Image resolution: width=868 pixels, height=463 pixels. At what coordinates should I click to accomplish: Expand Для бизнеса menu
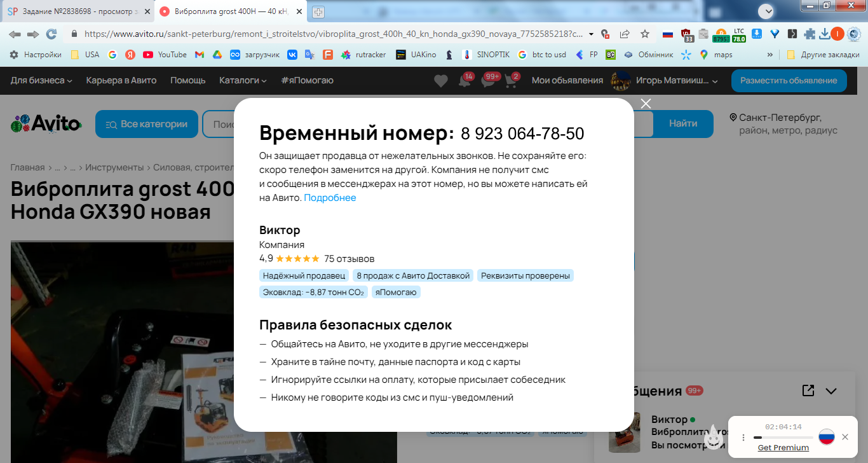[x=41, y=81]
